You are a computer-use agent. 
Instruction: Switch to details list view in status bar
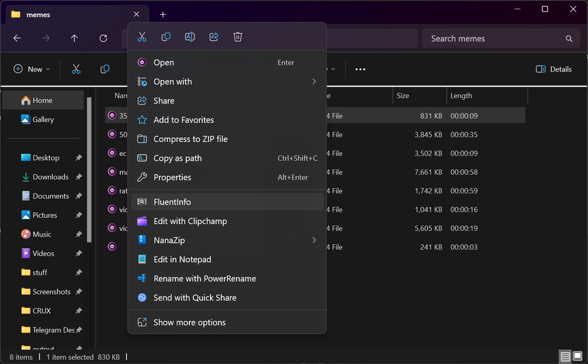pyautogui.click(x=565, y=357)
